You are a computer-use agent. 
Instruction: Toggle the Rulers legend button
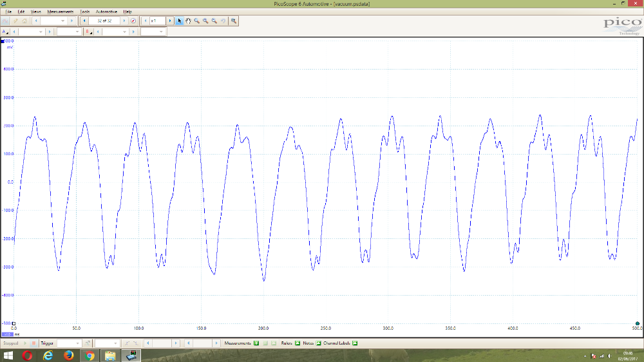pyautogui.click(x=299, y=343)
